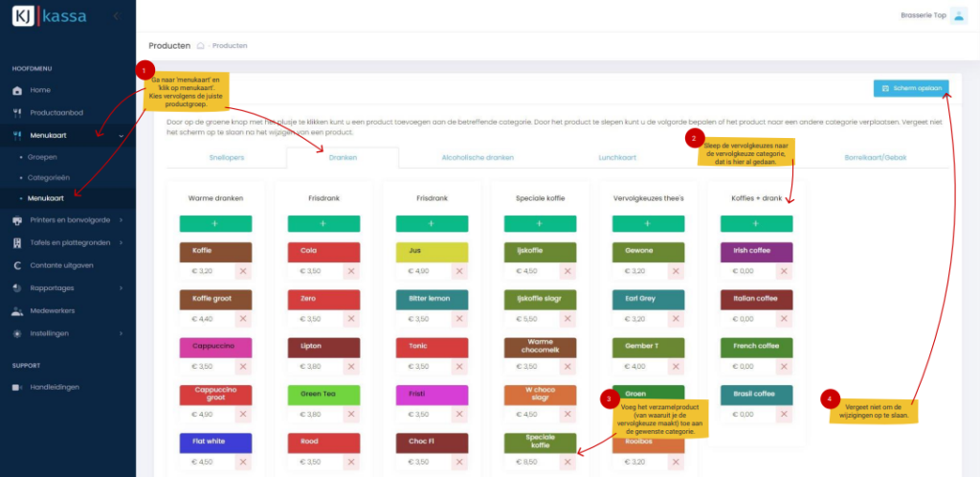Expand the Instellingen submenu
The height and width of the screenshot is (477, 980).
point(121,333)
